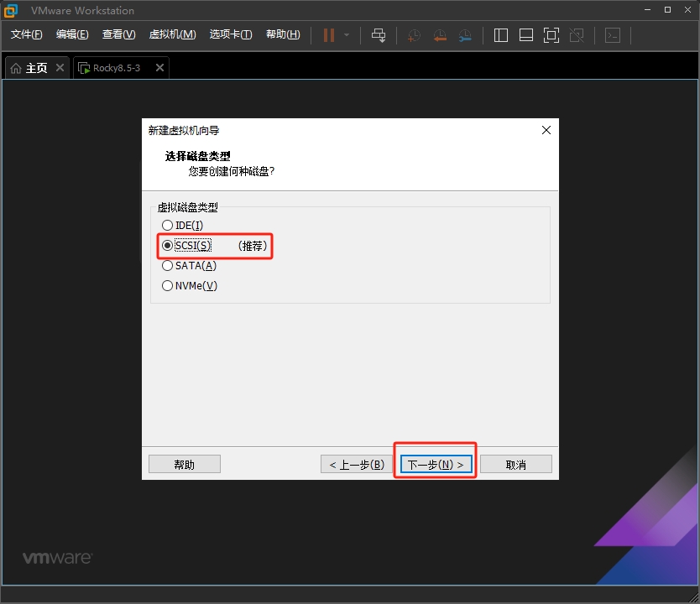
Task: Open the 选项卡(T) menu
Action: 231,34
